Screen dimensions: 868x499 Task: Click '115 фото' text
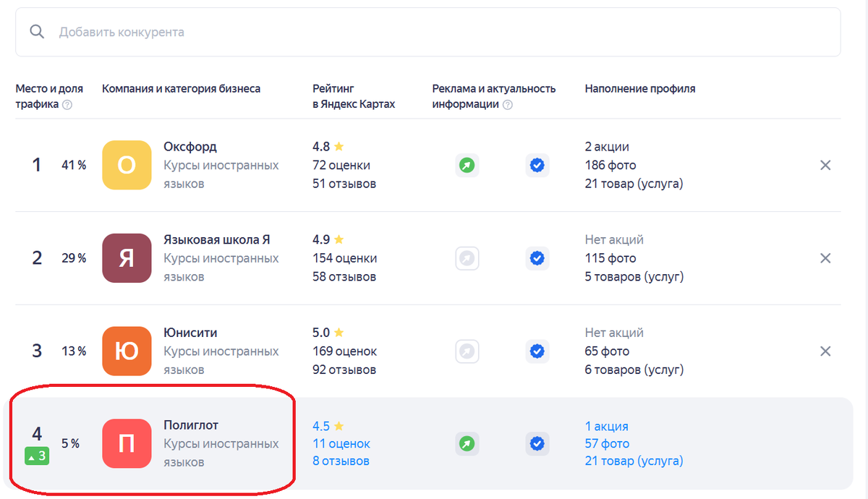point(610,258)
